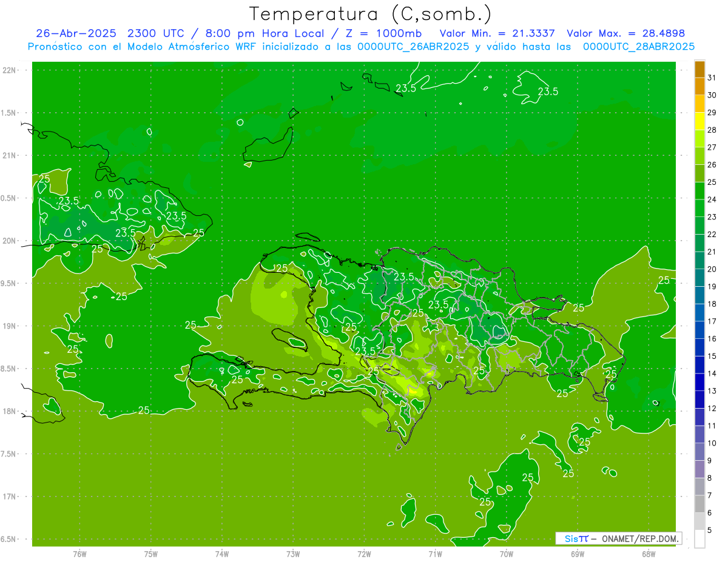
Task: Click the '17N' latitude label
Action: pos(10,497)
